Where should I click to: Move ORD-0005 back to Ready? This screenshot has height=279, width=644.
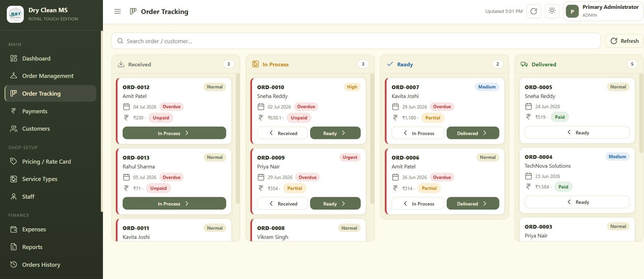[x=577, y=132]
